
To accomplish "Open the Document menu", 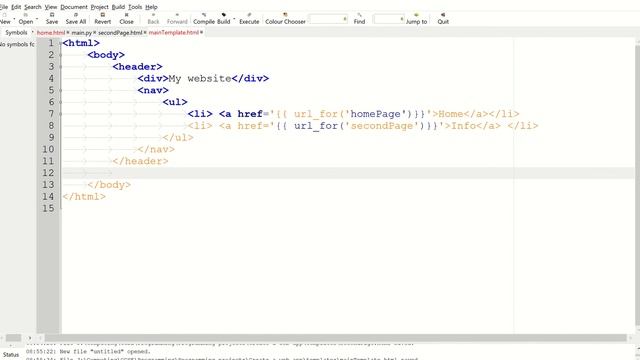I will click(x=74, y=7).
